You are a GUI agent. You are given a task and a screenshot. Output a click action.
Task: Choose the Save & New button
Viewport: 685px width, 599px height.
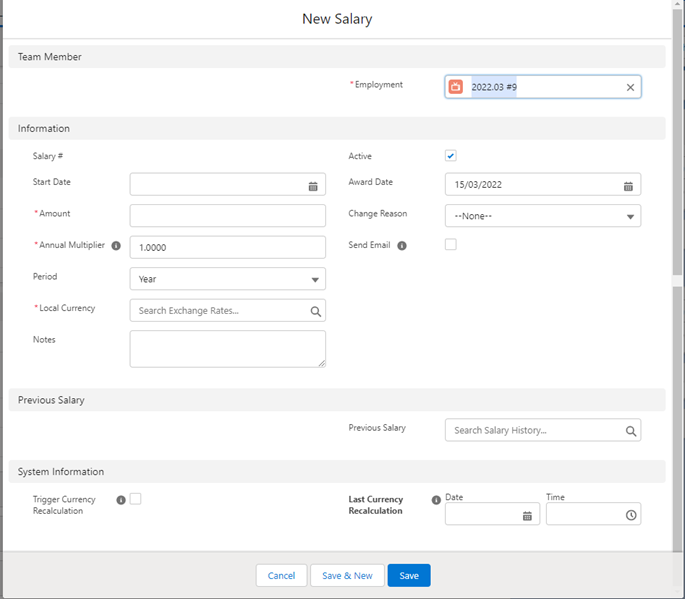347,575
